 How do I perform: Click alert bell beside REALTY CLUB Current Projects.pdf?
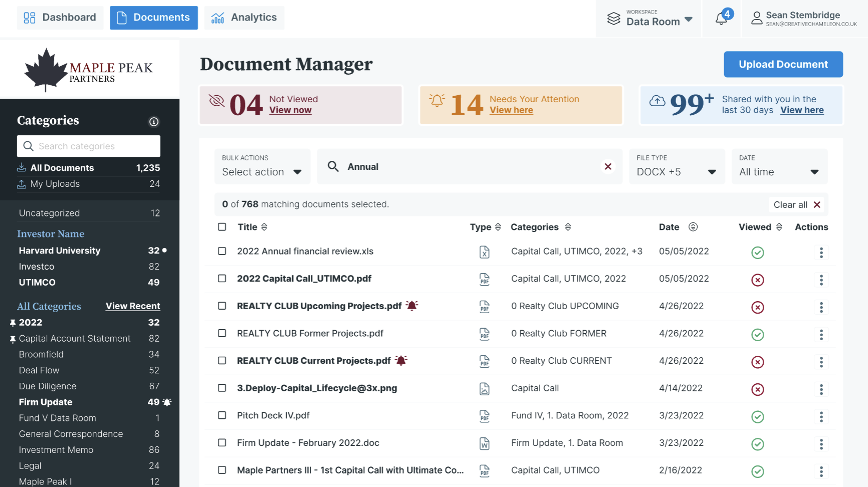pos(401,360)
